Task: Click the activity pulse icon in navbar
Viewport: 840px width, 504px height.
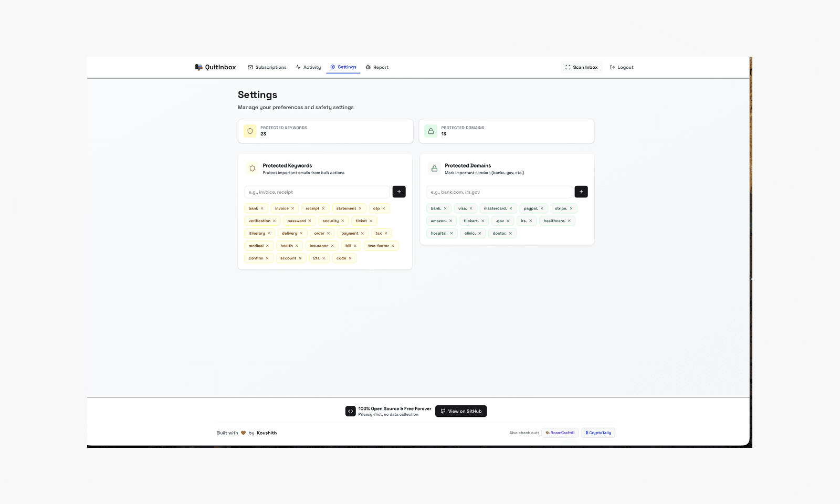Action: click(298, 67)
